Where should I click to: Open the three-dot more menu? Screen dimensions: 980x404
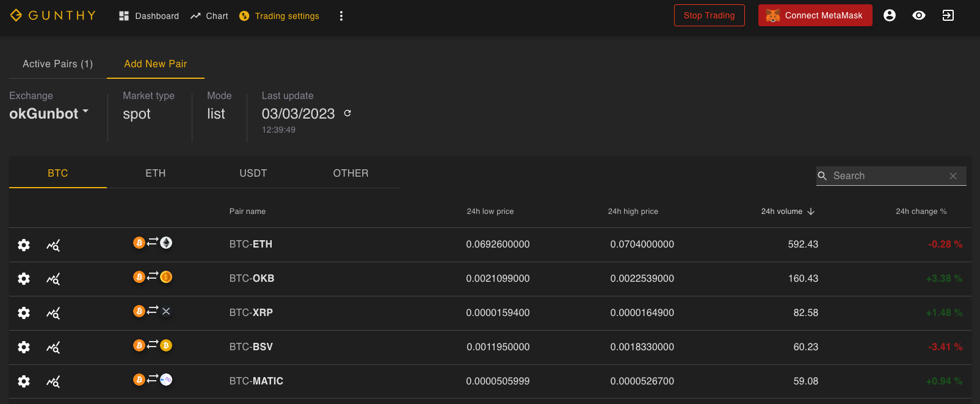click(341, 16)
